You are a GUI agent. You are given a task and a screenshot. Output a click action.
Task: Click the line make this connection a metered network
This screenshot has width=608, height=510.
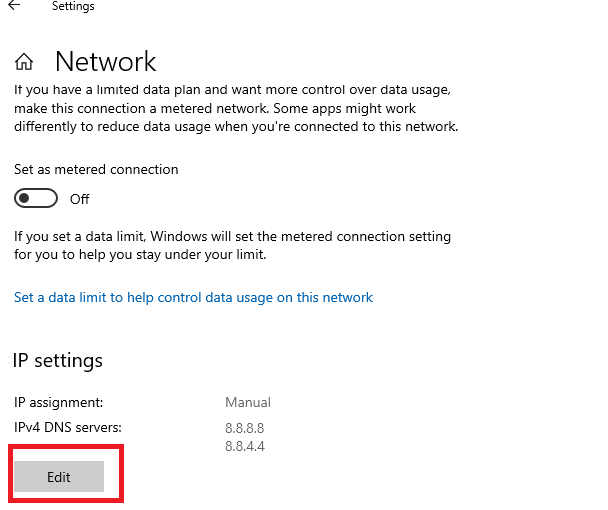tap(215, 108)
